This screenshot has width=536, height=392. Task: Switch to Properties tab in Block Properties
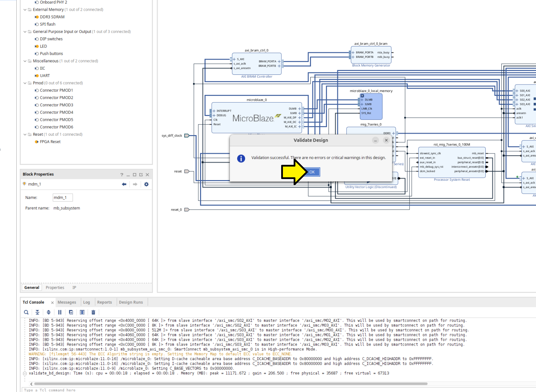pos(55,288)
